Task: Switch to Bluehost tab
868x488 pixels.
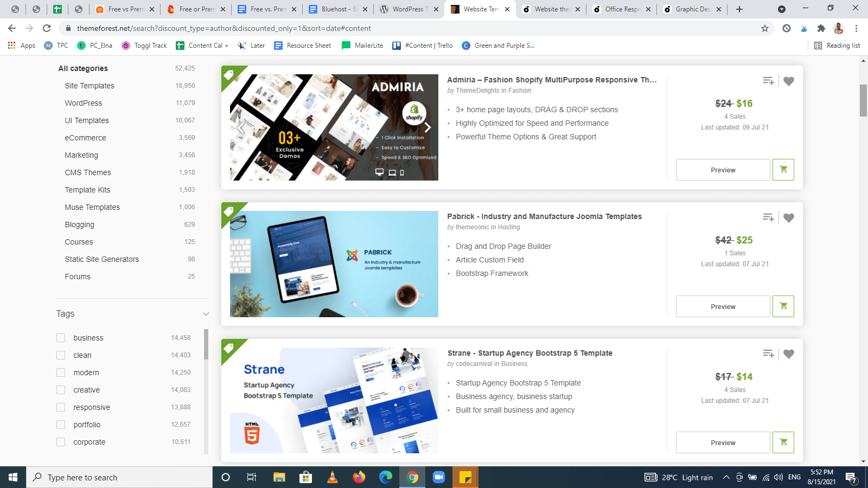Action: (x=337, y=9)
